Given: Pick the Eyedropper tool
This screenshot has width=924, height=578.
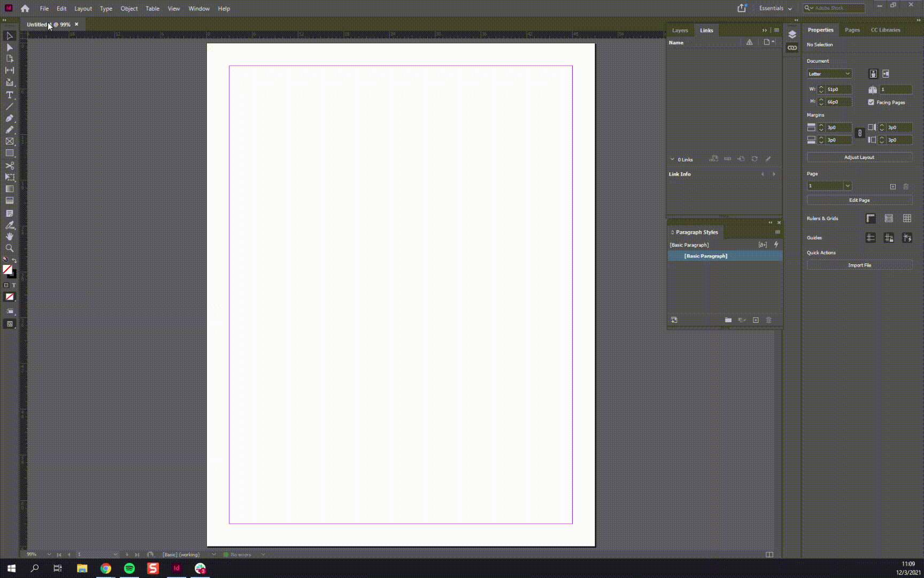Looking at the screenshot, I should coord(10,225).
